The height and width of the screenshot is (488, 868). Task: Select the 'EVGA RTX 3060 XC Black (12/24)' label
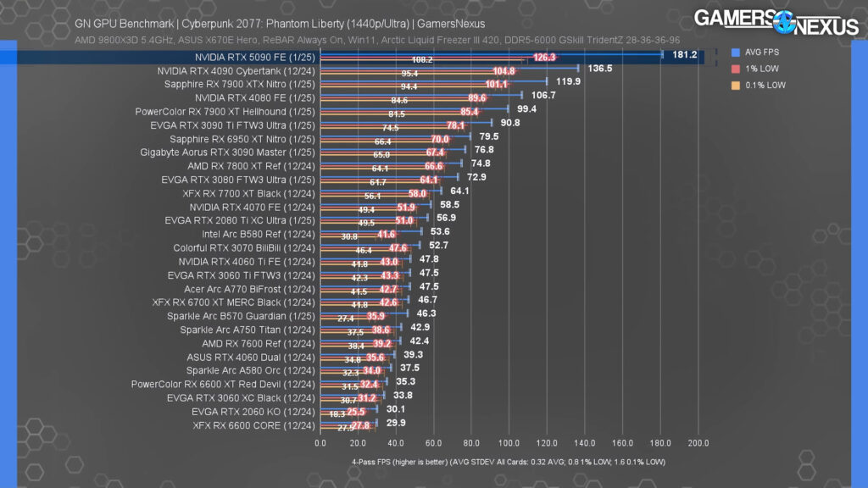[x=241, y=398]
